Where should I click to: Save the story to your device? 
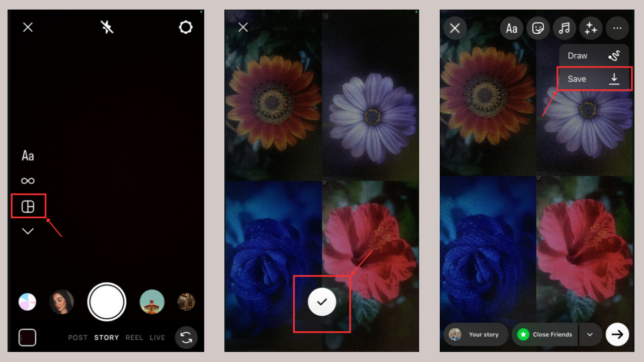point(594,78)
